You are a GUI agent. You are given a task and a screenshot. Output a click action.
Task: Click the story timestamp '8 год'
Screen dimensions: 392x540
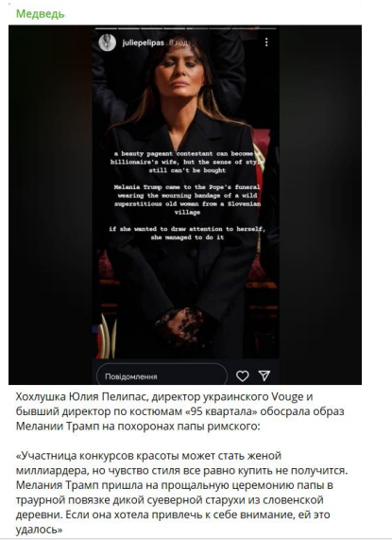click(179, 44)
